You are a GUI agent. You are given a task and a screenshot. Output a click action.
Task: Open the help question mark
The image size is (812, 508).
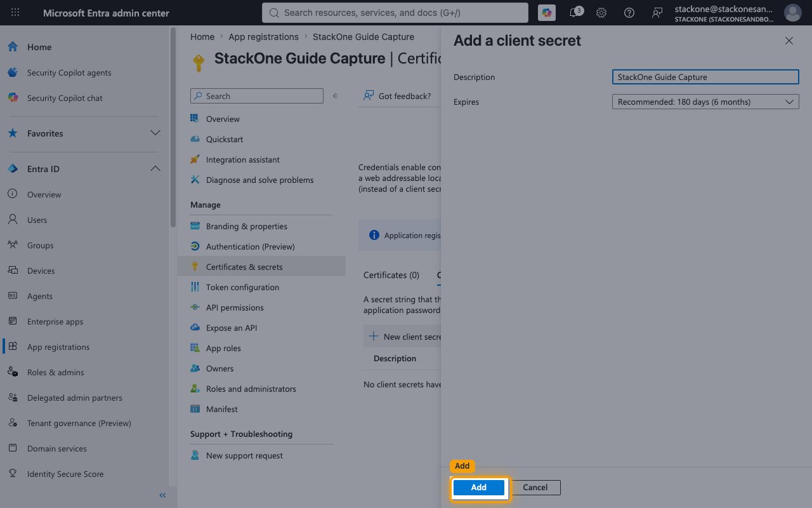629,13
